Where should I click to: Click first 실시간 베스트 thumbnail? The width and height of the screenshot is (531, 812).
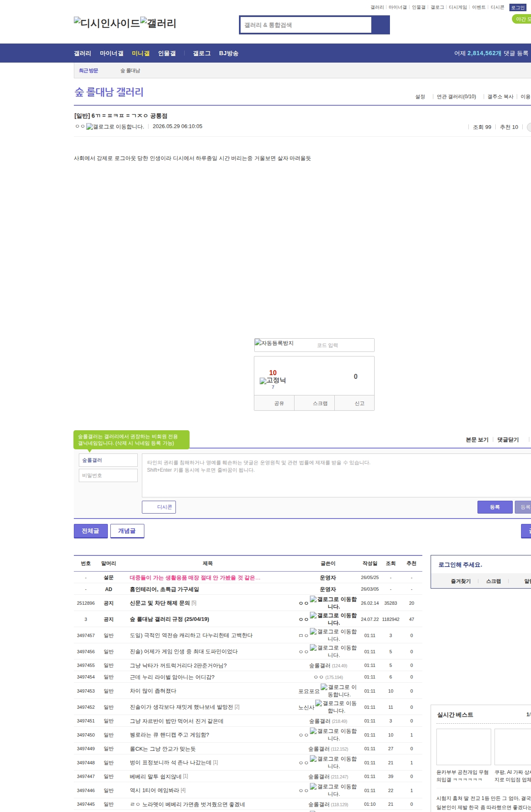tap(463, 747)
